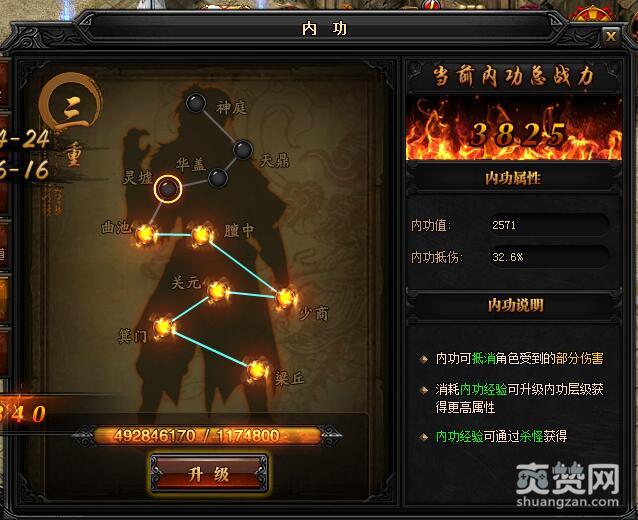Click the 升级 upgrade button
The height and width of the screenshot is (520, 638).
click(x=209, y=473)
